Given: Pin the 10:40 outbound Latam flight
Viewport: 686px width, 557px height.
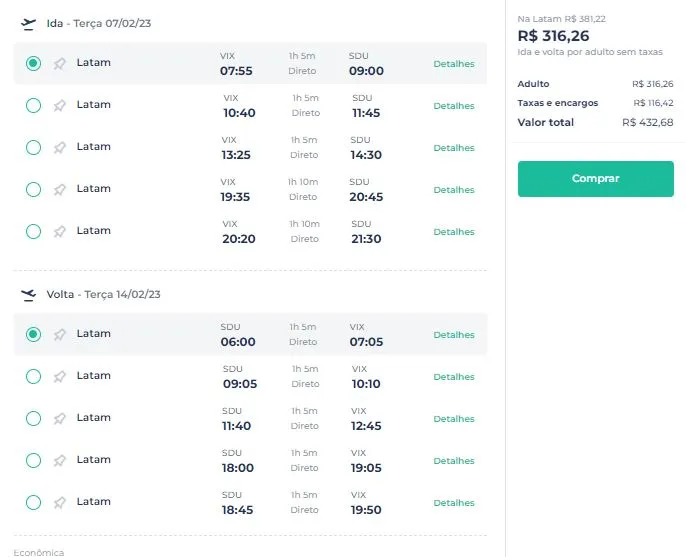Looking at the screenshot, I should [x=60, y=106].
